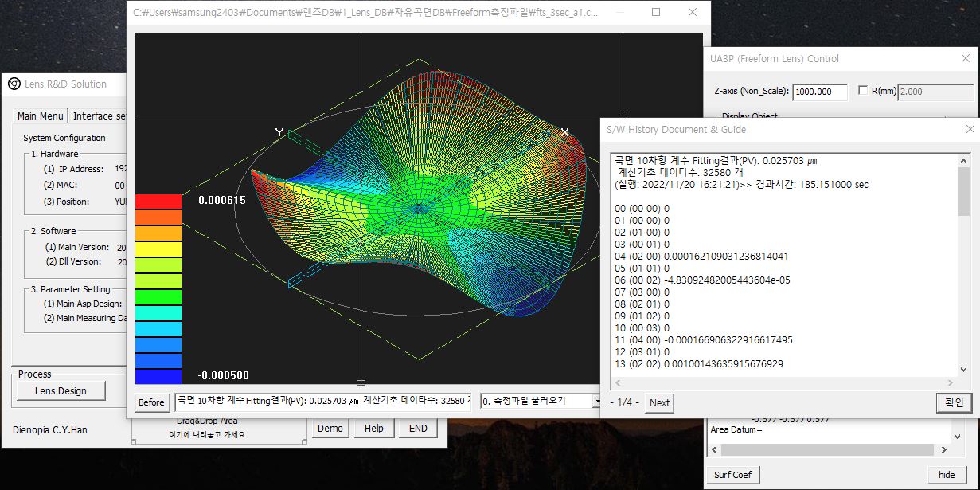980x490 pixels.
Task: Open the measurement file dropdown
Action: click(541, 402)
